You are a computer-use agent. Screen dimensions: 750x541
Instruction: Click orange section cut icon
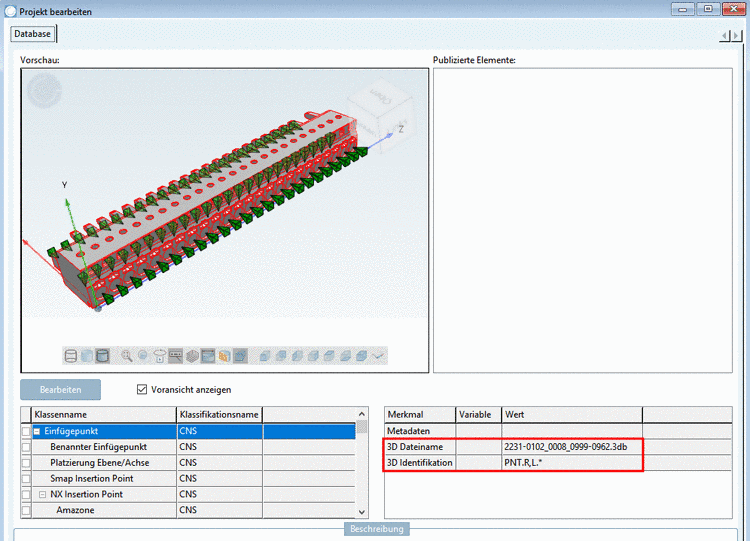point(224,356)
